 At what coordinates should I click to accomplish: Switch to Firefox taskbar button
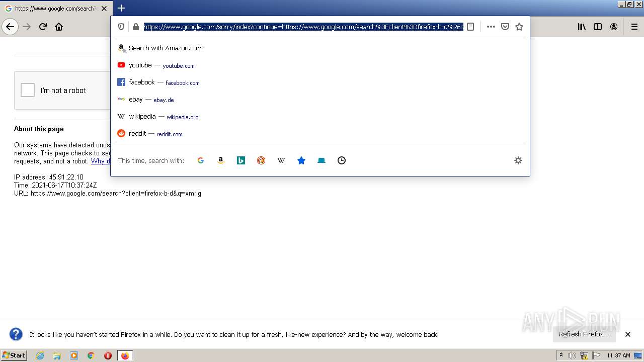click(125, 355)
